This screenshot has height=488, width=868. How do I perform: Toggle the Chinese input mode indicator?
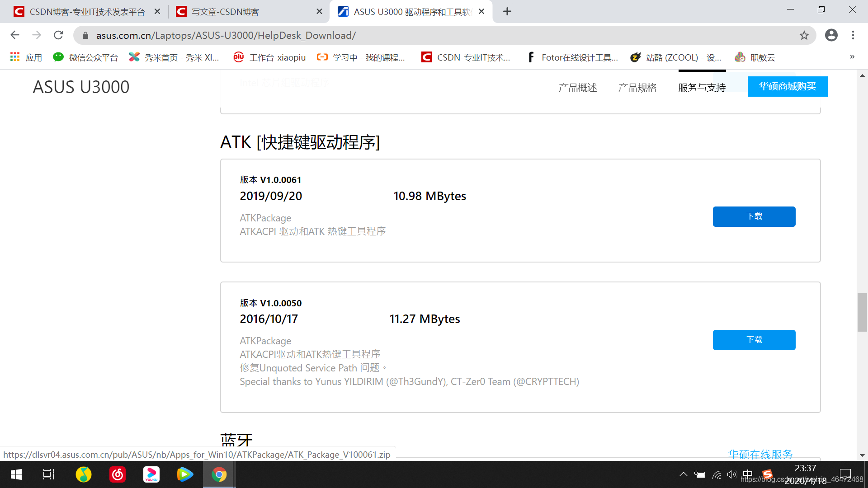pyautogui.click(x=748, y=474)
